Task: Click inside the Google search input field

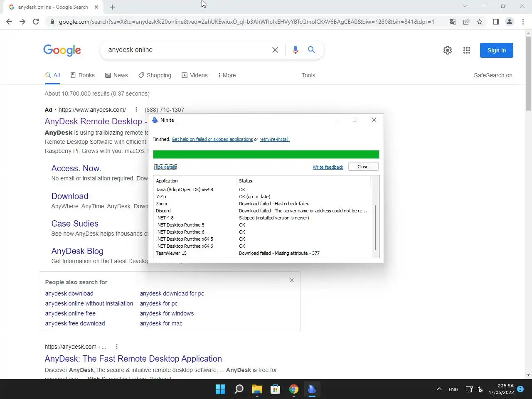Action: pyautogui.click(x=187, y=50)
